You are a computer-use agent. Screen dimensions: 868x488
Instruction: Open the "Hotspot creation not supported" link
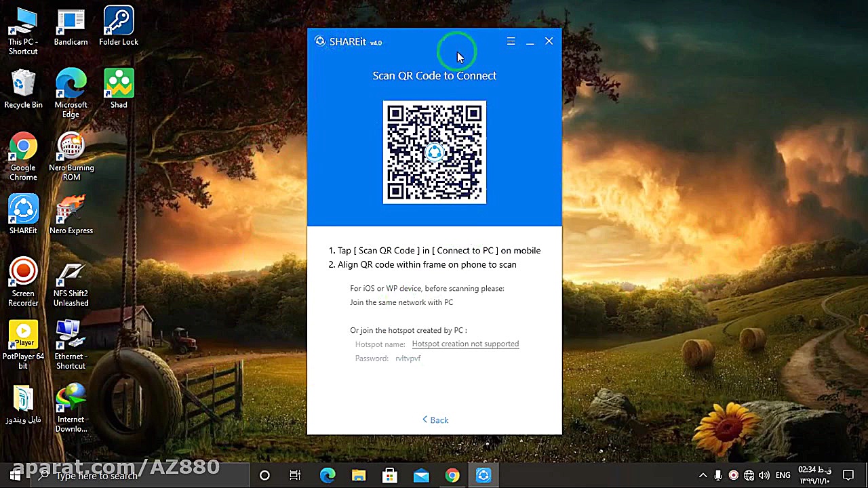tap(465, 344)
